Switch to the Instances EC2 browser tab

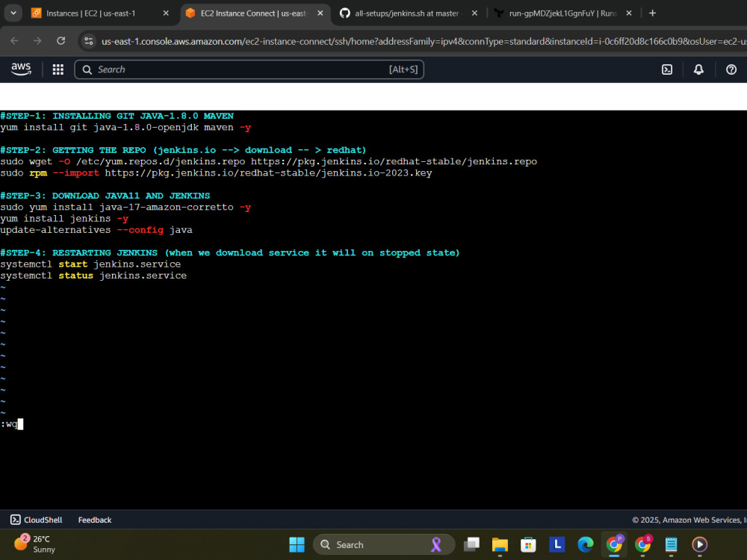(90, 13)
